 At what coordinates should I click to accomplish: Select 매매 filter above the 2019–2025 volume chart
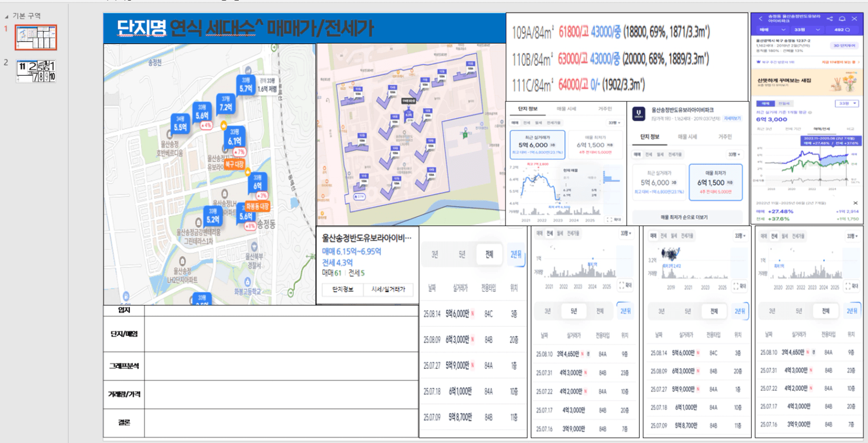pyautogui.click(x=653, y=236)
